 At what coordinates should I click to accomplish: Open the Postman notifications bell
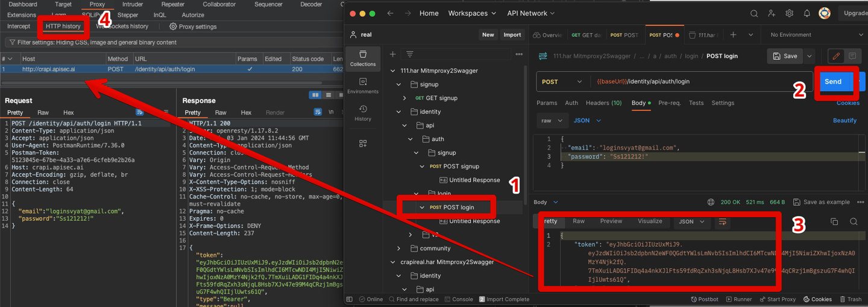pyautogui.click(x=807, y=13)
